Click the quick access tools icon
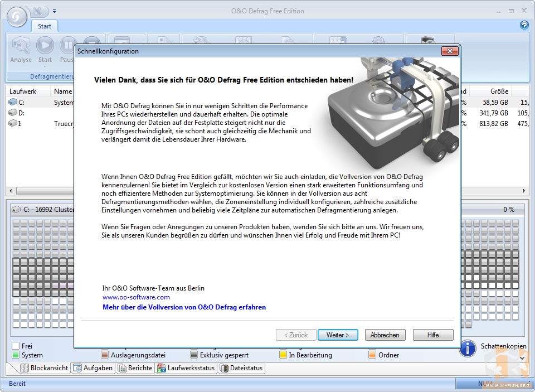 (x=38, y=11)
